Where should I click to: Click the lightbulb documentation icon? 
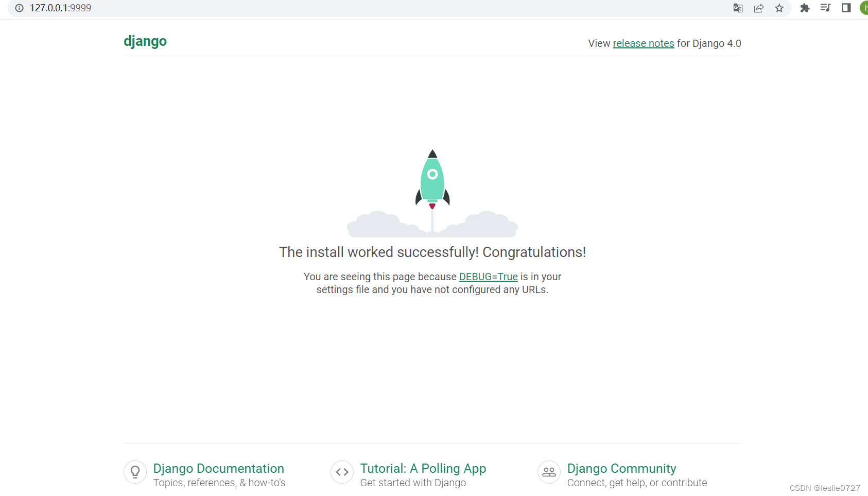pos(135,472)
